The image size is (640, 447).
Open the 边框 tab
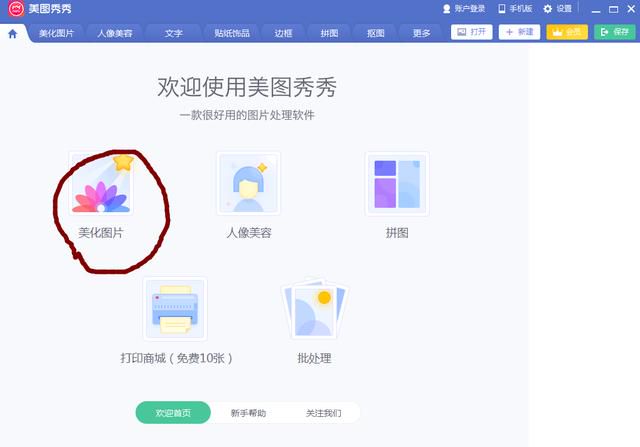[x=283, y=33]
